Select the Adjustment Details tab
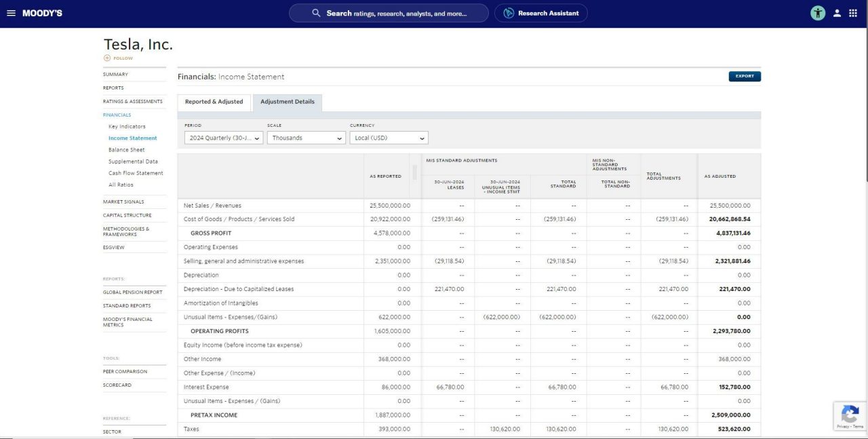The height and width of the screenshot is (439, 868). pos(288,102)
